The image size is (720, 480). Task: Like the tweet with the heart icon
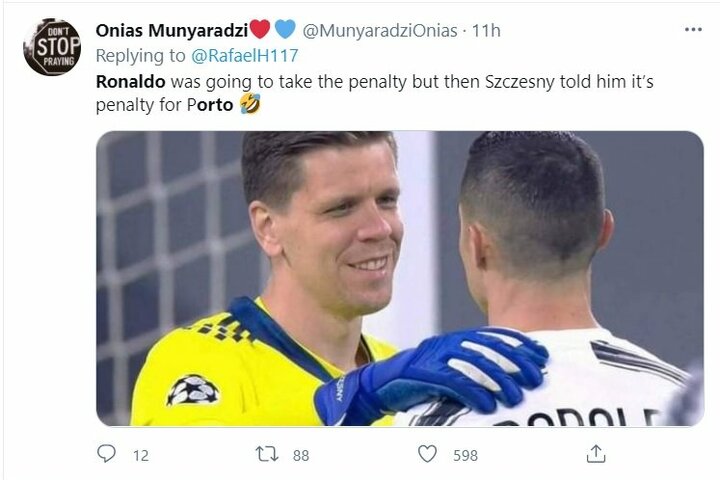tap(427, 454)
